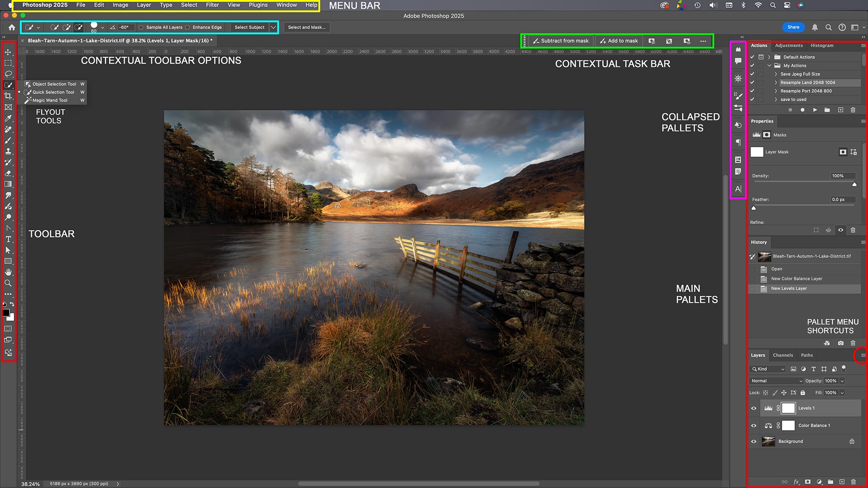This screenshot has height=488, width=868.
Task: Expand the Default Actions folder
Action: (769, 57)
